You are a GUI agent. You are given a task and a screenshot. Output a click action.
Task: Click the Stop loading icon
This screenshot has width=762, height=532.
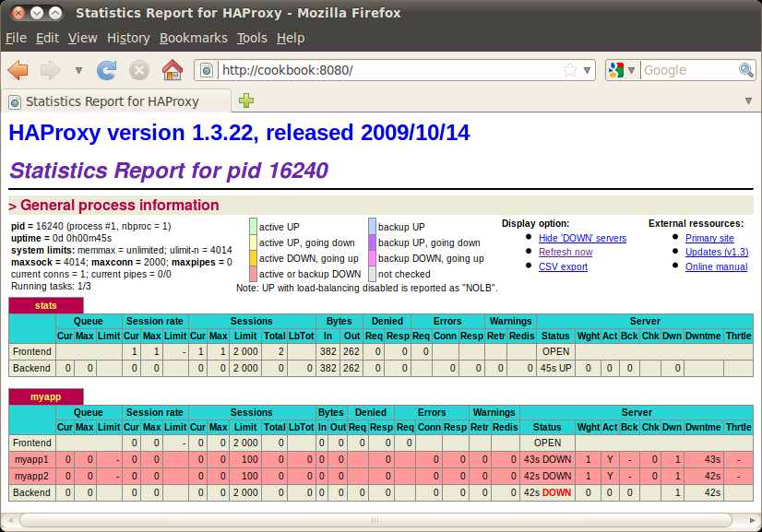[139, 70]
